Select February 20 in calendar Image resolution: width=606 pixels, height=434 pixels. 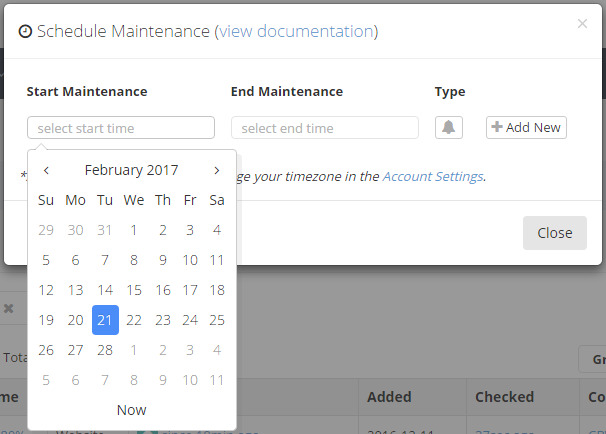[x=75, y=320]
